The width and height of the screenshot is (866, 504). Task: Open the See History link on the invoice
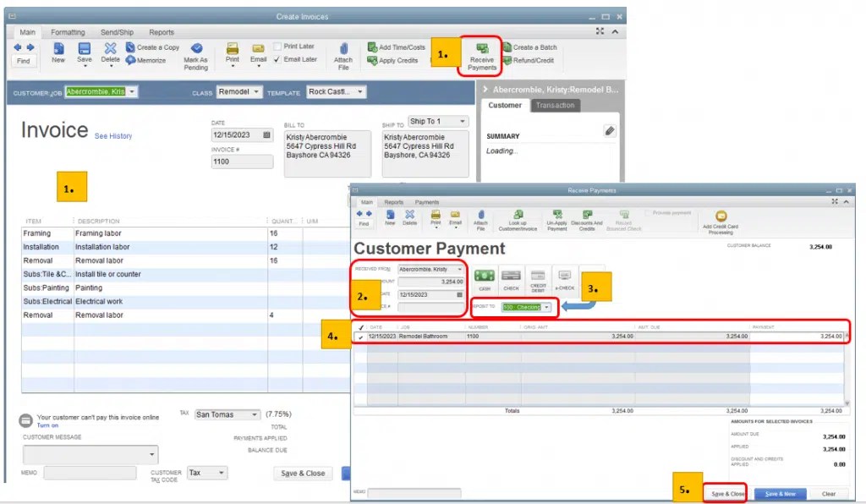(x=112, y=135)
